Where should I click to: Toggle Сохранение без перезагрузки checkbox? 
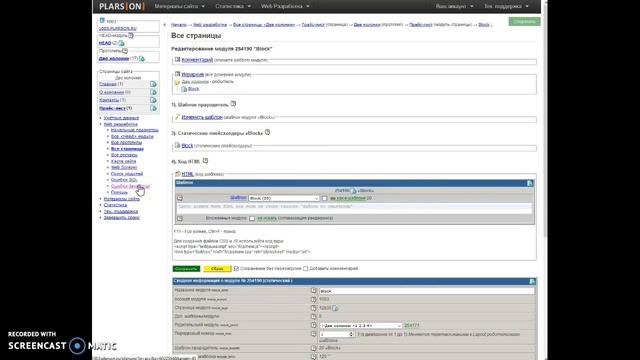click(x=236, y=269)
